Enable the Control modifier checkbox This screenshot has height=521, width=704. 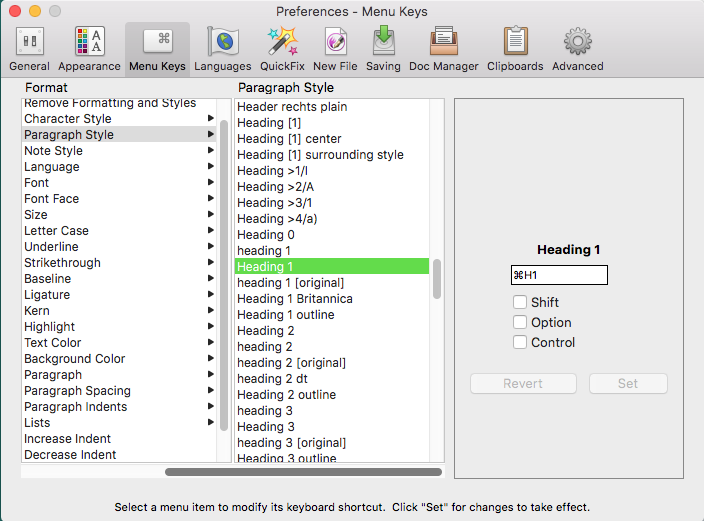[520, 342]
